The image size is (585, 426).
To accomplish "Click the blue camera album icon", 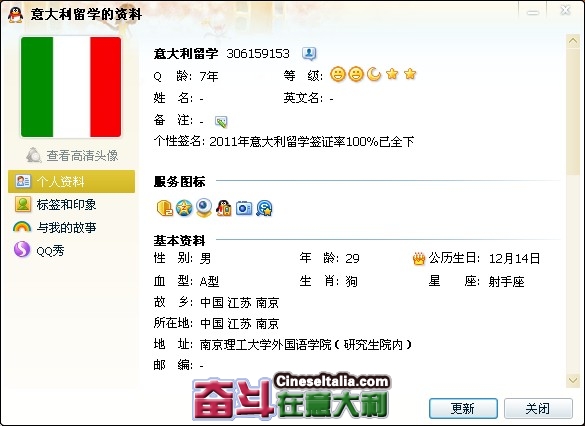I will [x=244, y=208].
